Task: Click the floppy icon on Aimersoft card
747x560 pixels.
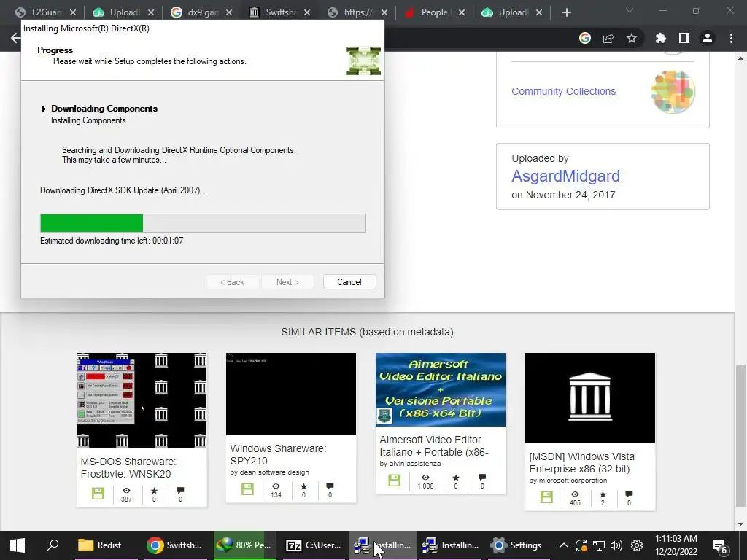Action: (395, 480)
